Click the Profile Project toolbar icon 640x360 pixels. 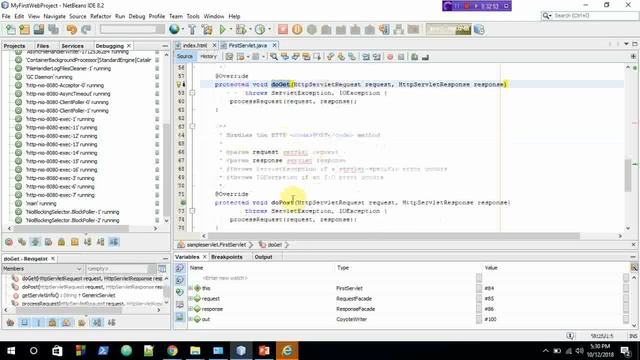(260, 29)
